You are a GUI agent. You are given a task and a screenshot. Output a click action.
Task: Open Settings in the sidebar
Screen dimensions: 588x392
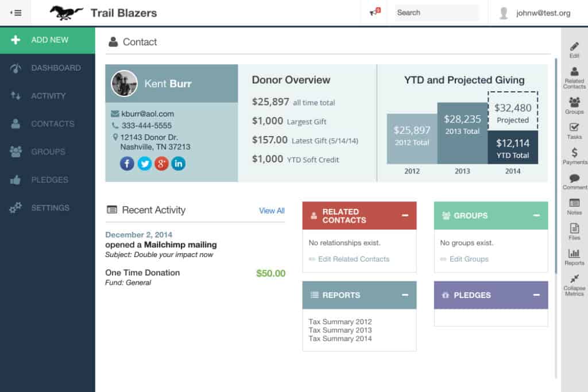(x=48, y=208)
